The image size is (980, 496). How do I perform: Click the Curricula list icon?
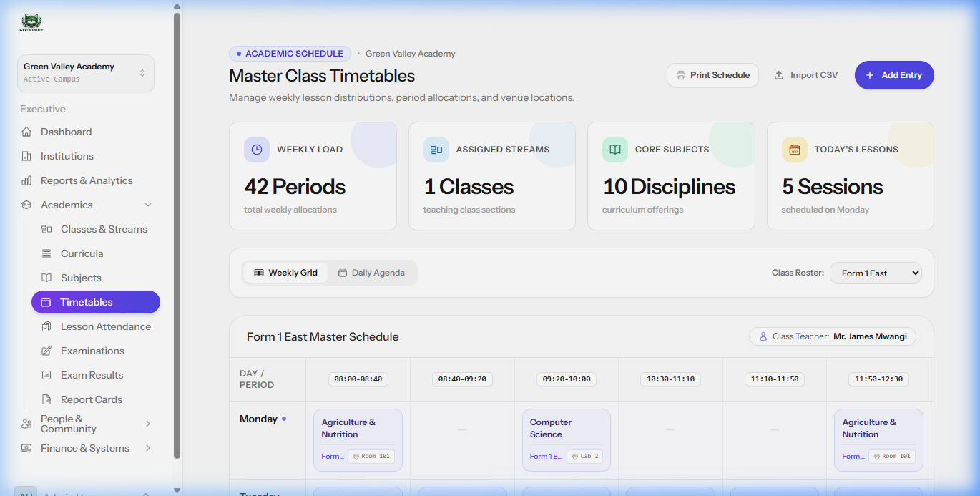[46, 253]
